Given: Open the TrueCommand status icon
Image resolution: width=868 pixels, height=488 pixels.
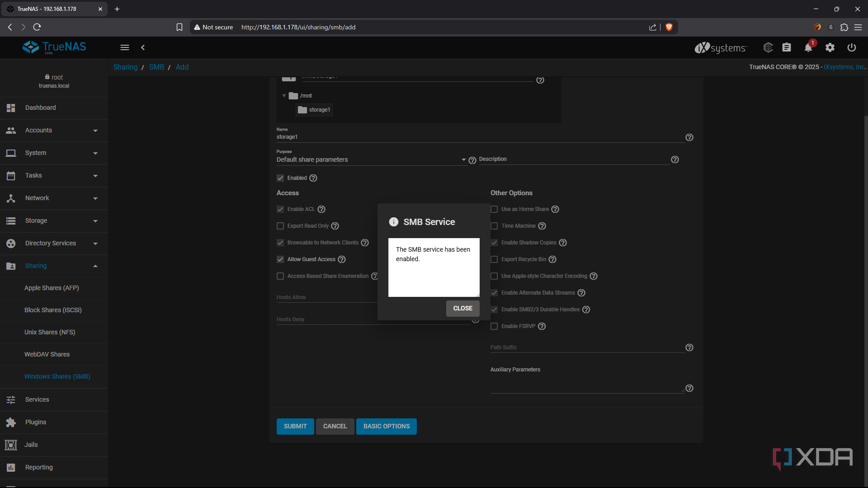Looking at the screenshot, I should point(768,47).
